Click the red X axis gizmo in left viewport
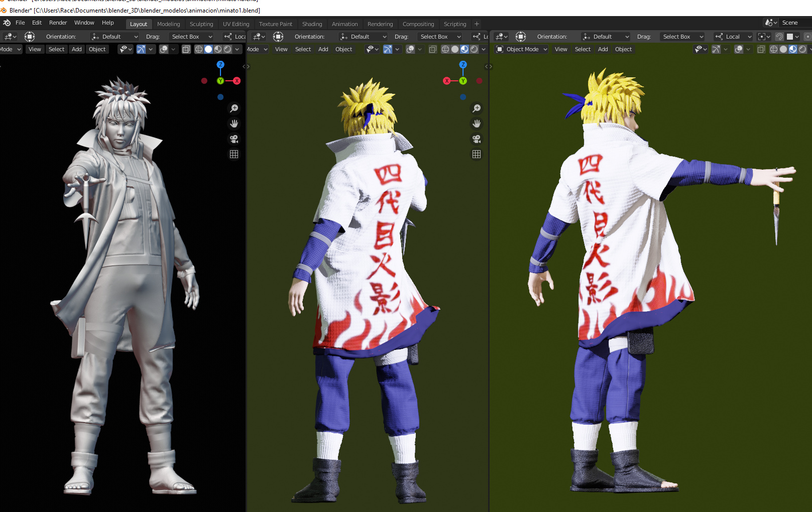The width and height of the screenshot is (812, 512). pos(237,81)
